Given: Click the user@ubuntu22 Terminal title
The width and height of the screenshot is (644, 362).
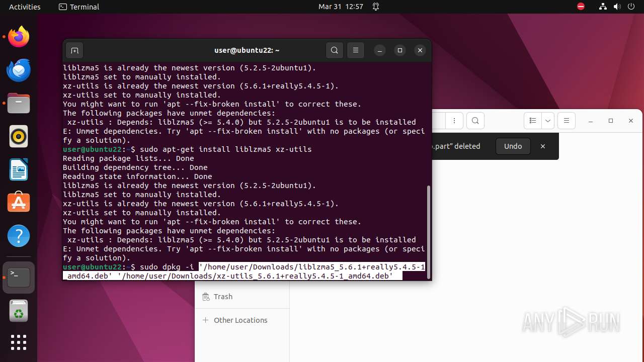Looking at the screenshot, I should click(x=247, y=50).
